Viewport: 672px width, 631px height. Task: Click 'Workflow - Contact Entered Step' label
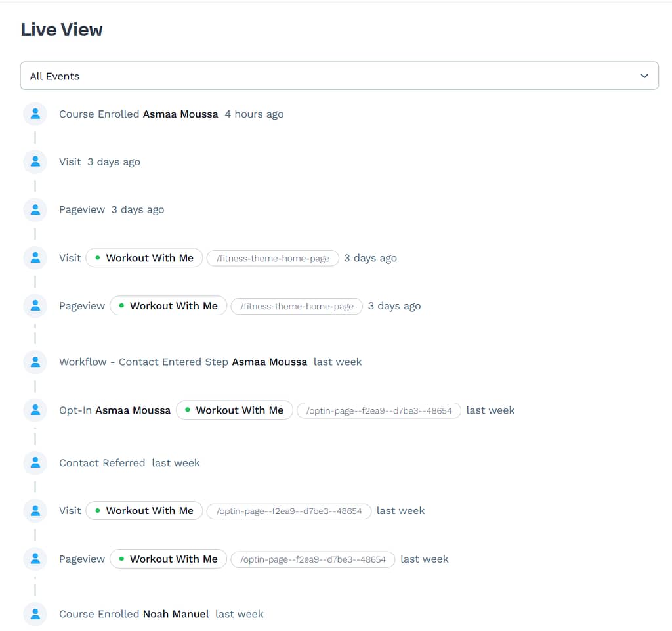tap(144, 362)
